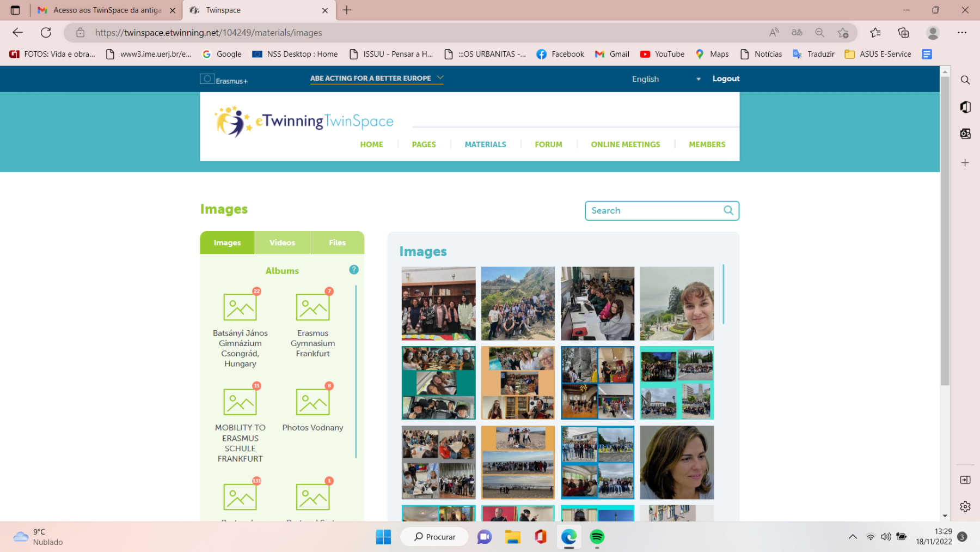980x552 pixels.
Task: Open the album icon with the 131 badge
Action: (240, 496)
